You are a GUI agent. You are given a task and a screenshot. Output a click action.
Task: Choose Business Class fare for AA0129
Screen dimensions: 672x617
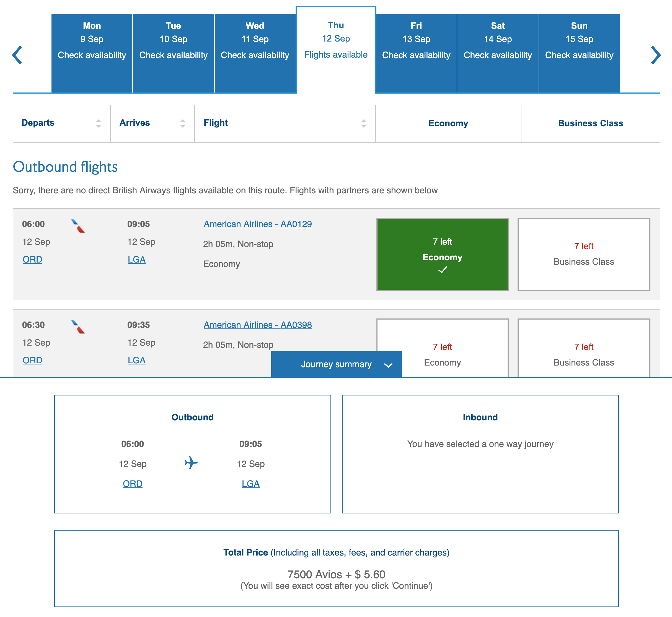coord(584,254)
